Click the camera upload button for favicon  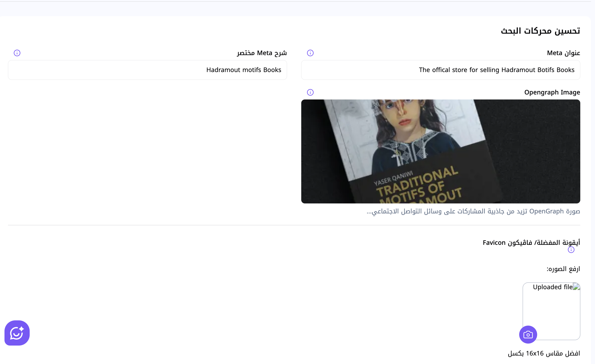click(x=528, y=335)
